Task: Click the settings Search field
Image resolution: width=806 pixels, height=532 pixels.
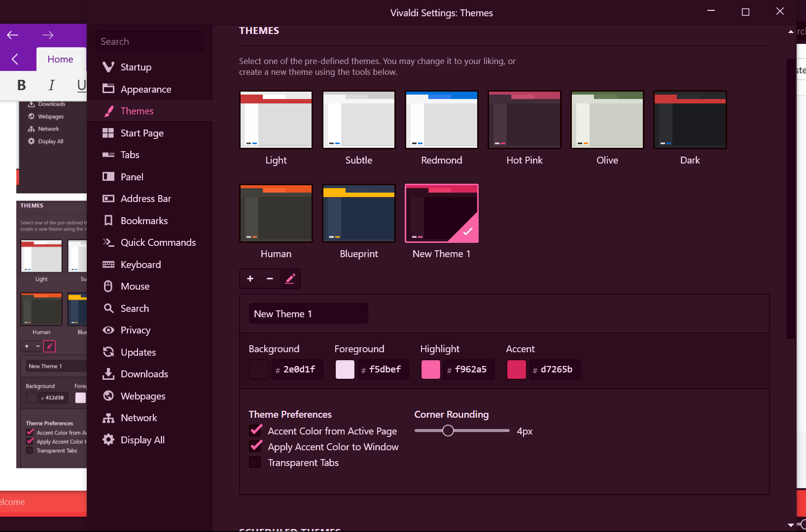Action: point(149,41)
